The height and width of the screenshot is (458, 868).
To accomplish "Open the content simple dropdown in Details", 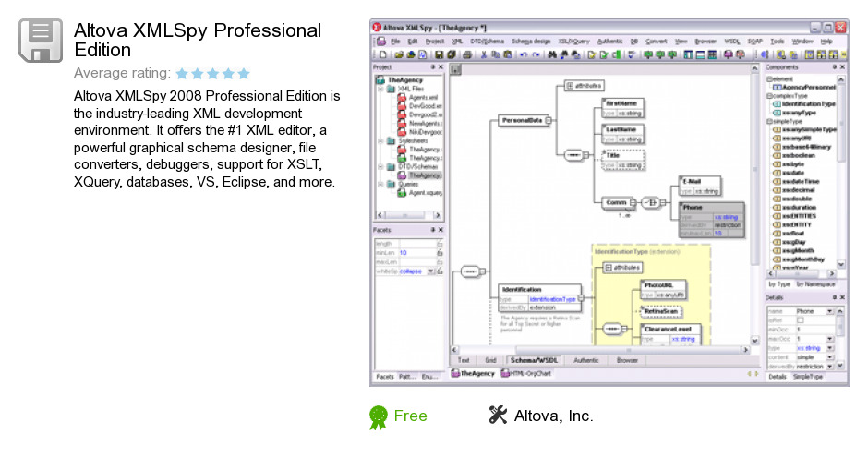I will [829, 357].
